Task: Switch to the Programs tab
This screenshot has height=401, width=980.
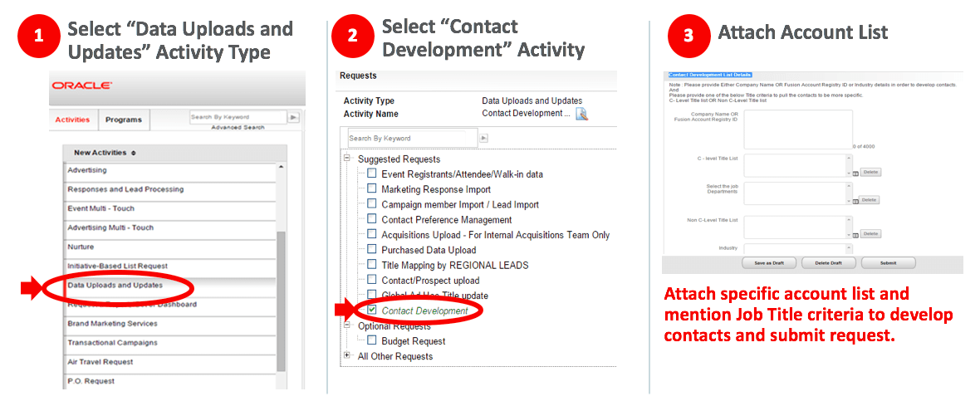Action: click(123, 120)
